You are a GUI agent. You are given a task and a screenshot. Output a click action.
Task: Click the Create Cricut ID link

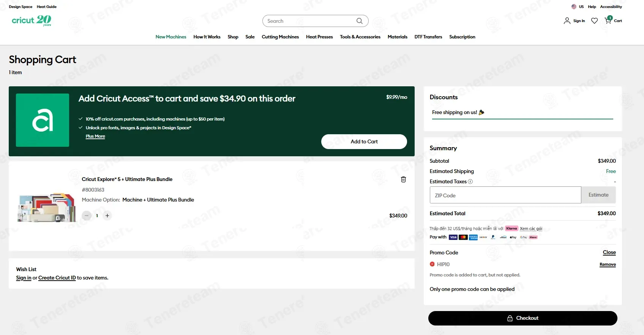(x=57, y=278)
